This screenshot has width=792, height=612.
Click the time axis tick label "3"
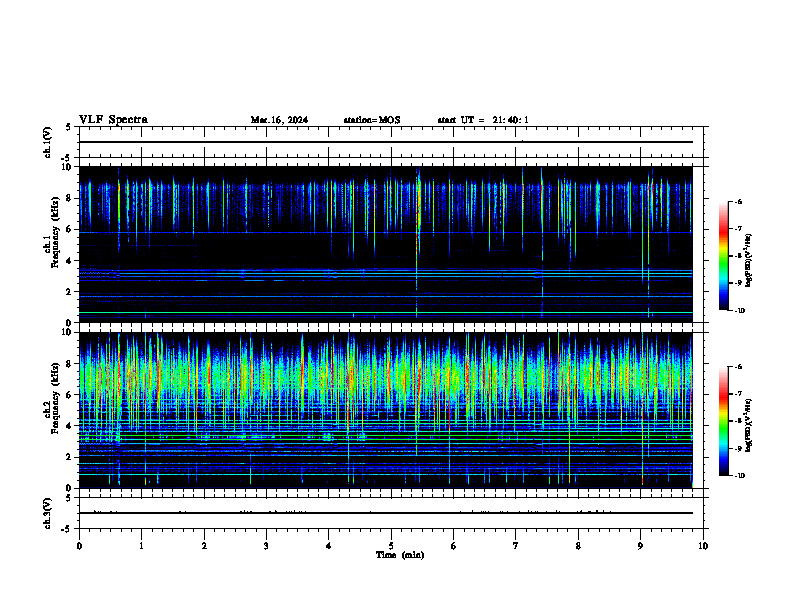266,546
